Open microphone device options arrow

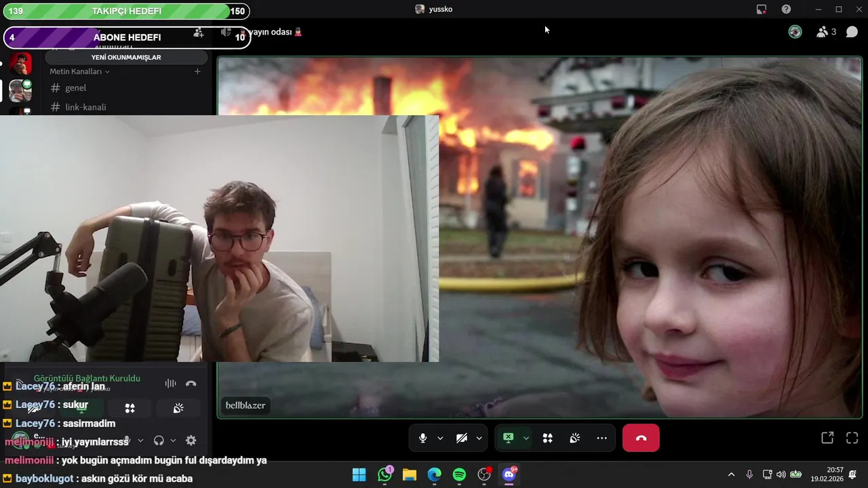[440, 439]
